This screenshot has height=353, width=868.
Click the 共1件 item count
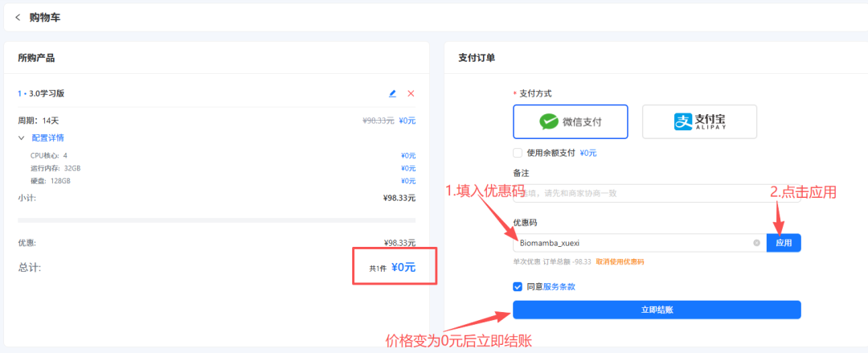coord(378,269)
